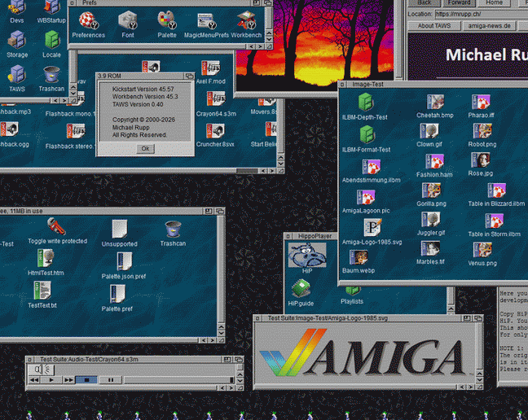Click rewind in the audio player
The width and height of the screenshot is (528, 420).
click(34, 380)
